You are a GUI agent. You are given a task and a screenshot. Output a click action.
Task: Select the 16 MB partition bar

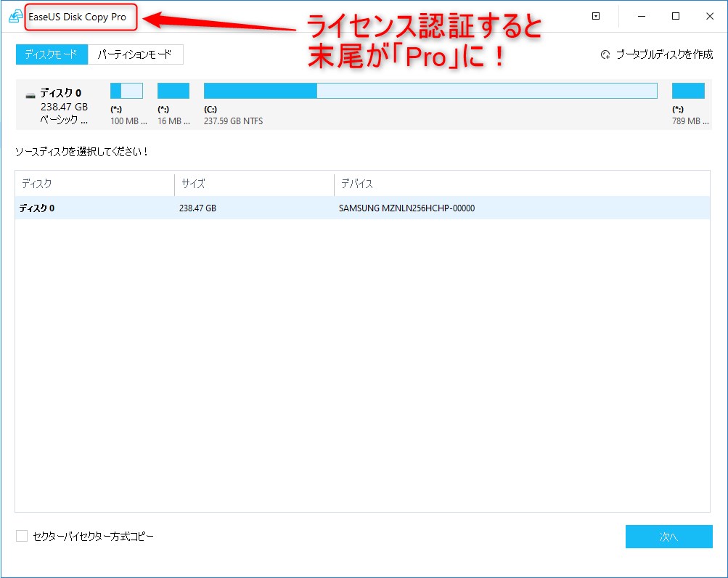pyautogui.click(x=173, y=91)
